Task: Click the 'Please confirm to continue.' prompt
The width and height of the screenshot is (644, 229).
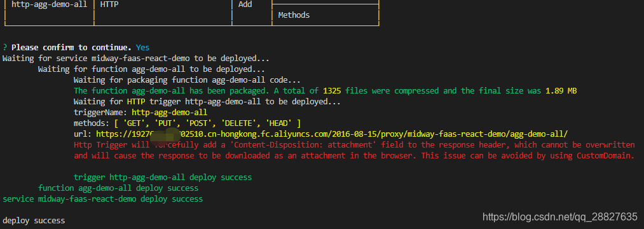Action: pyautogui.click(x=71, y=48)
